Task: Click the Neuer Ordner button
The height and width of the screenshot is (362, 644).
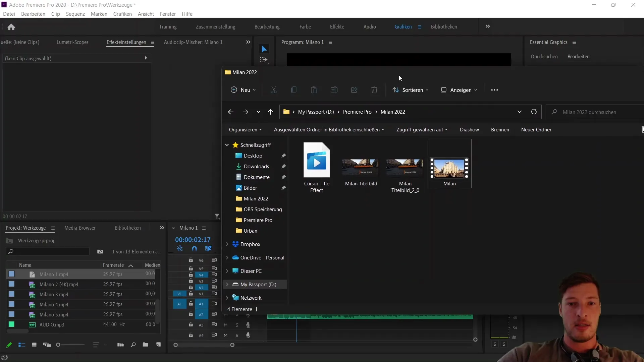Action: [536, 129]
